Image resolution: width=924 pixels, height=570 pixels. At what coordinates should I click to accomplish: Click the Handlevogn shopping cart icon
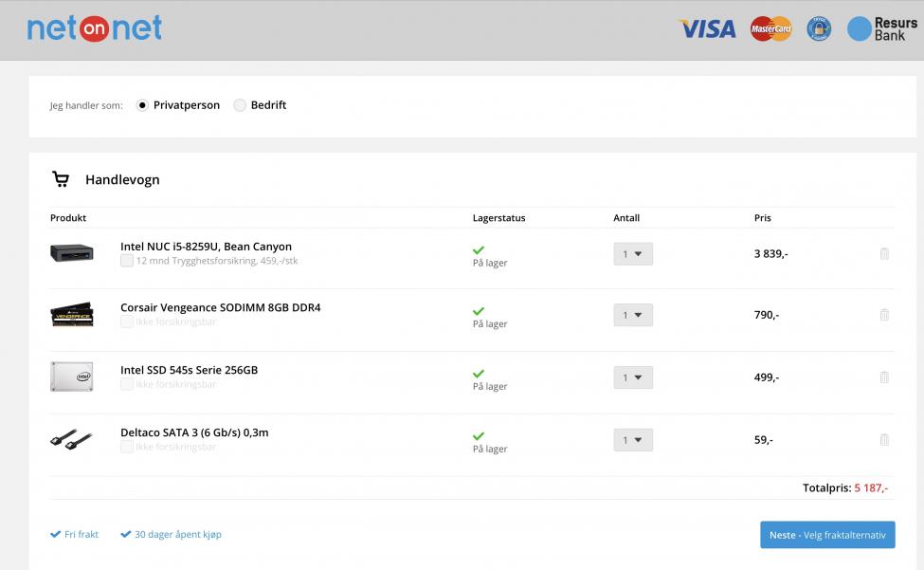click(60, 179)
